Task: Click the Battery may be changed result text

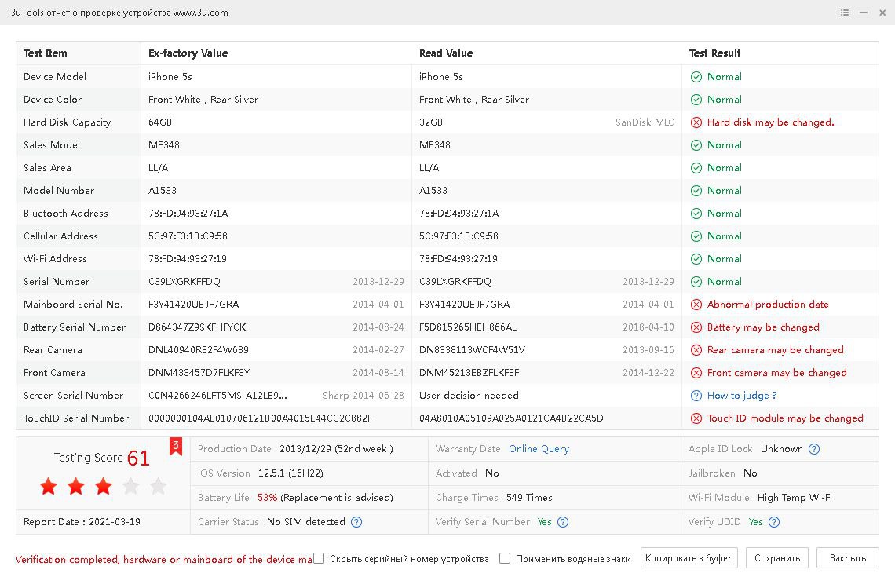Action: [763, 327]
